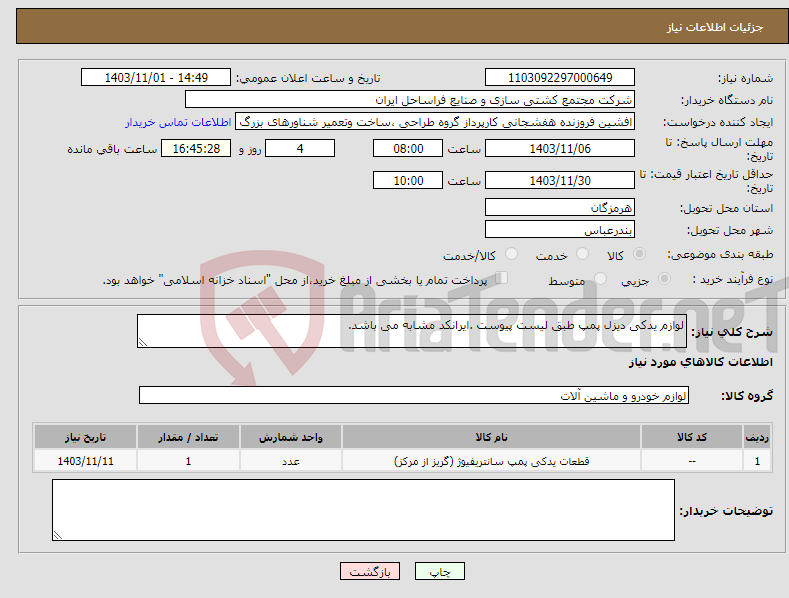Click the چاپ print button
Image resolution: width=789 pixels, height=598 pixels.
[x=440, y=571]
